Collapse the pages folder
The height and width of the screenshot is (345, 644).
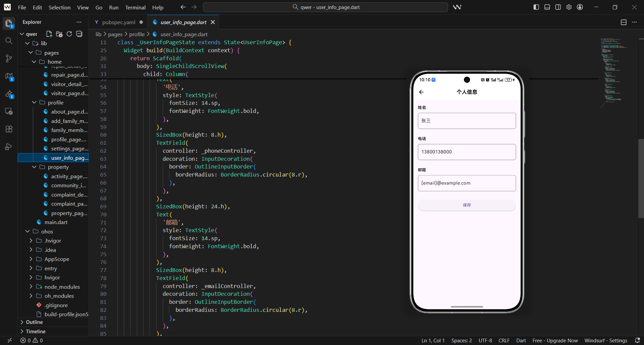pyautogui.click(x=31, y=53)
